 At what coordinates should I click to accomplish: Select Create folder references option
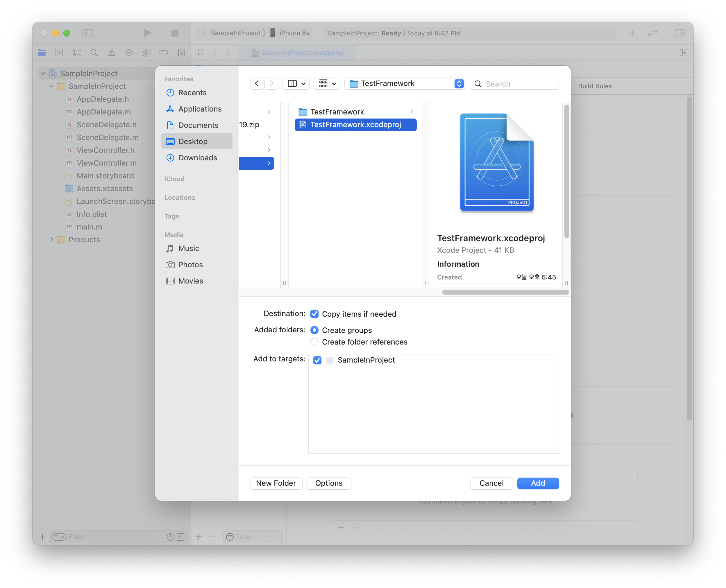click(x=314, y=342)
